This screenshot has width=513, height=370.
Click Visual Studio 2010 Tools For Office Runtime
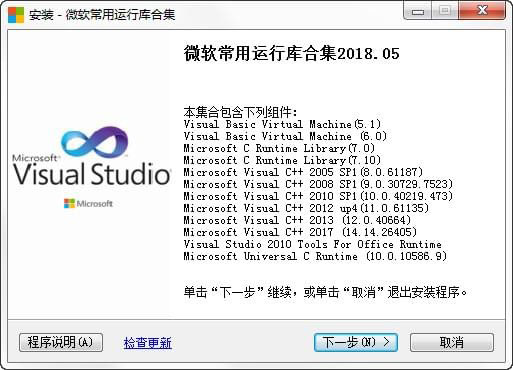pos(312,244)
